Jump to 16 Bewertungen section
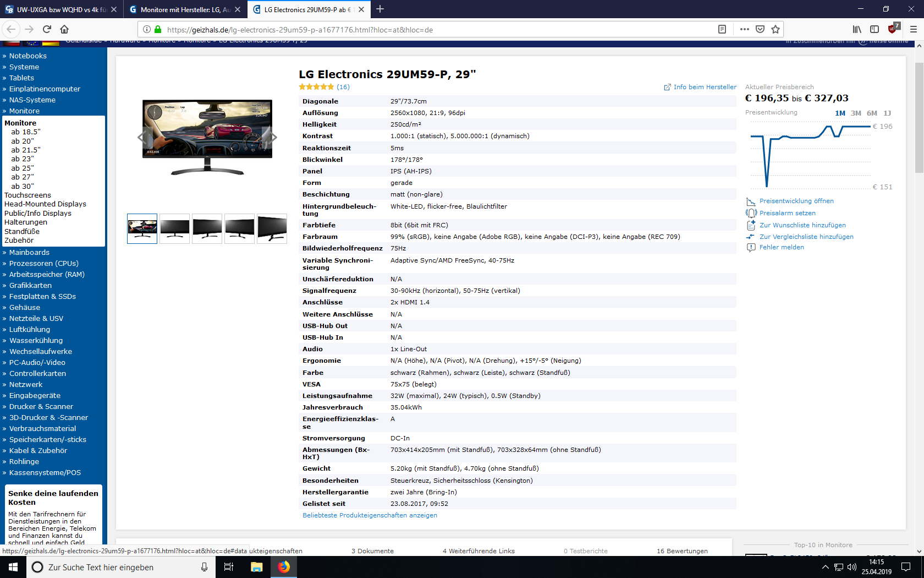The width and height of the screenshot is (924, 578). click(682, 551)
